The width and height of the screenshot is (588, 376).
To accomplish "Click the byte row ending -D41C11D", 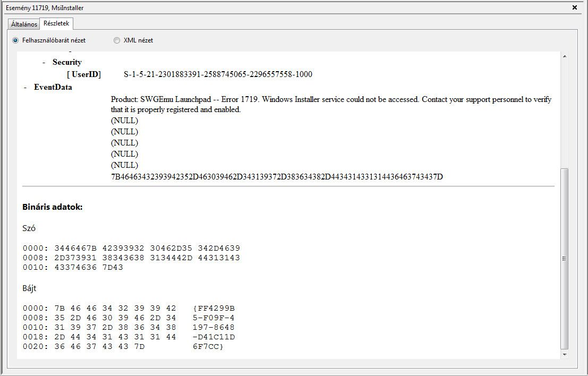I will click(x=129, y=337).
